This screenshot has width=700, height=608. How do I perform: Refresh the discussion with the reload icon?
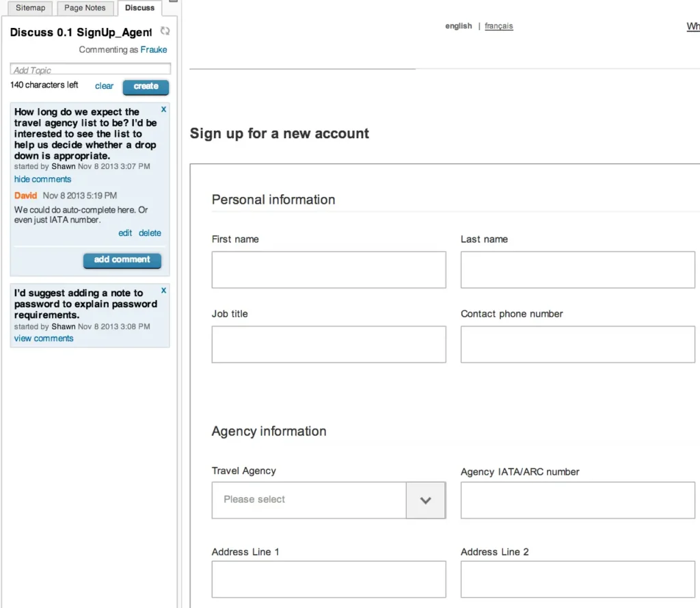tap(165, 31)
